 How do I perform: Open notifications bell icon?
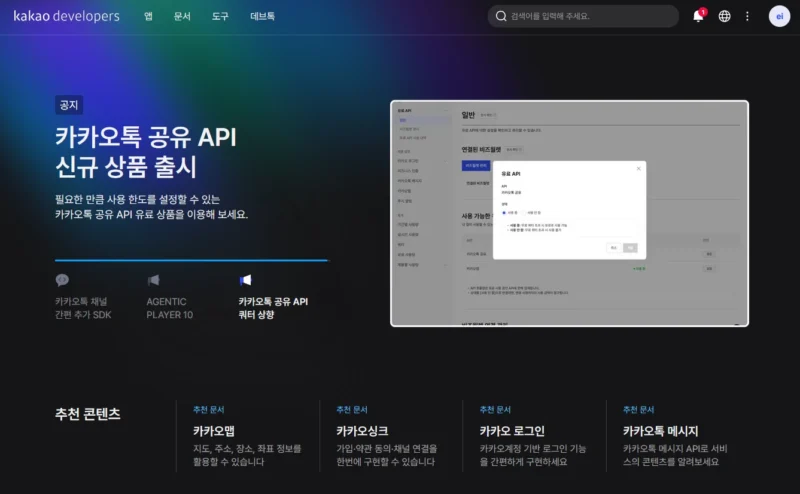tap(698, 16)
